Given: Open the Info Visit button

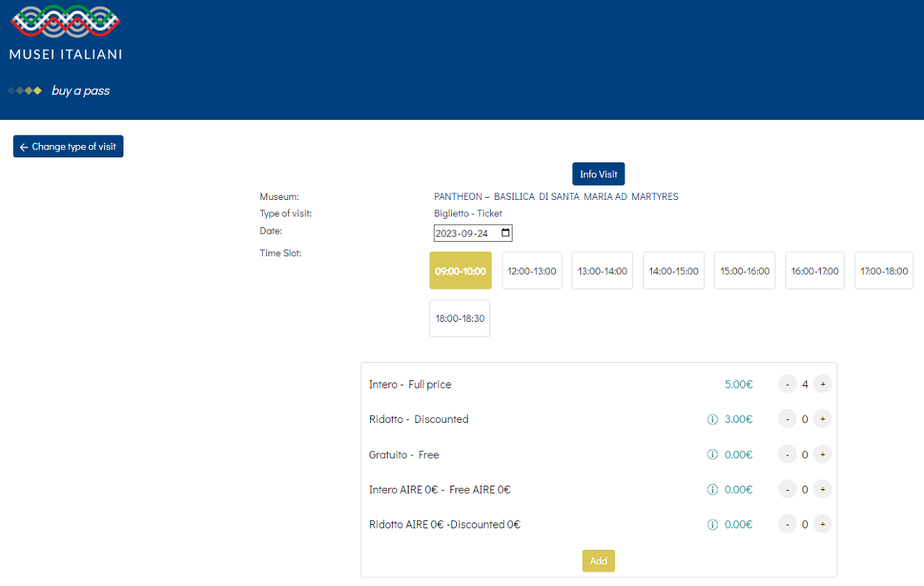Looking at the screenshot, I should (598, 174).
